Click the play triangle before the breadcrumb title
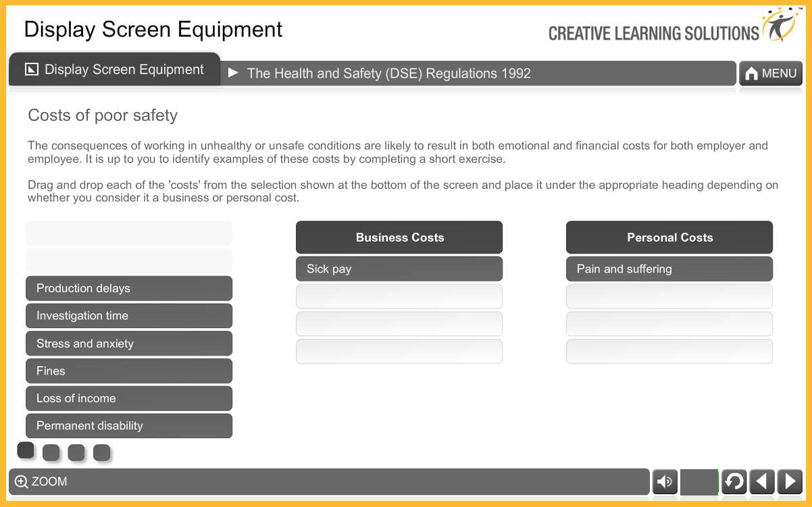The image size is (812, 507). [x=234, y=74]
